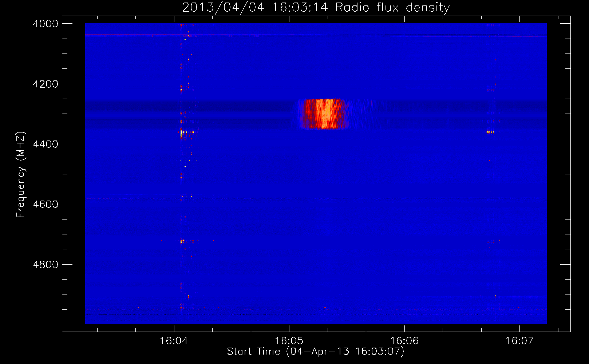Click the 16:05 time tick label
Image resolution: width=589 pixels, height=364 pixels.
click(289, 341)
